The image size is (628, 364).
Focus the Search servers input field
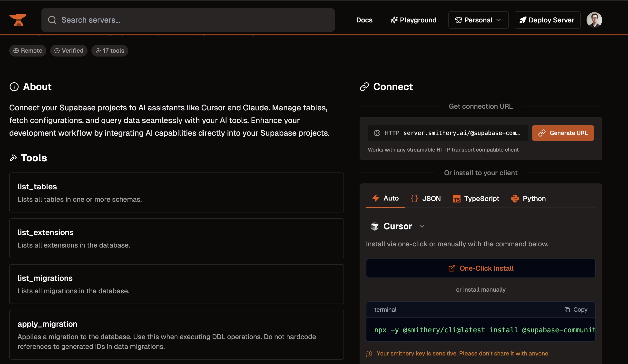pyautogui.click(x=188, y=20)
